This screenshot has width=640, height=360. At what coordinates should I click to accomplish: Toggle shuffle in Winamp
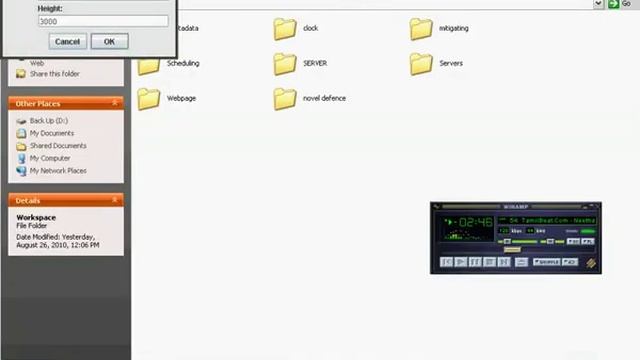(x=547, y=262)
